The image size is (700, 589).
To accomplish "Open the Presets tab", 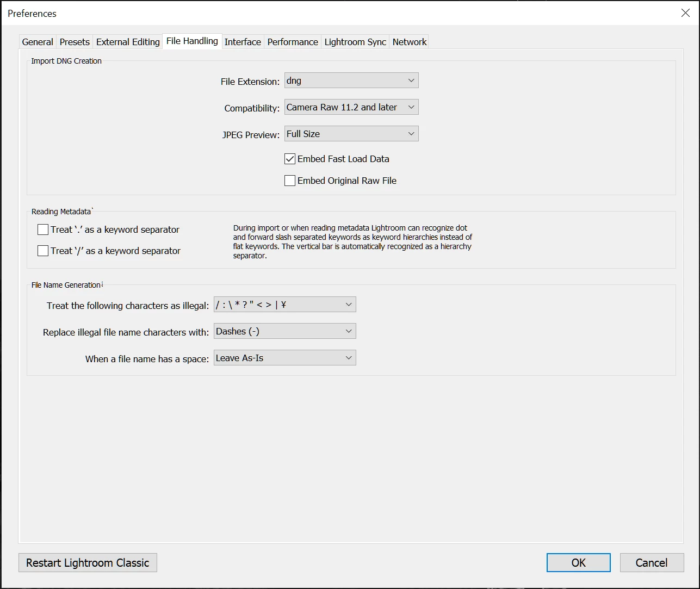I will [75, 42].
